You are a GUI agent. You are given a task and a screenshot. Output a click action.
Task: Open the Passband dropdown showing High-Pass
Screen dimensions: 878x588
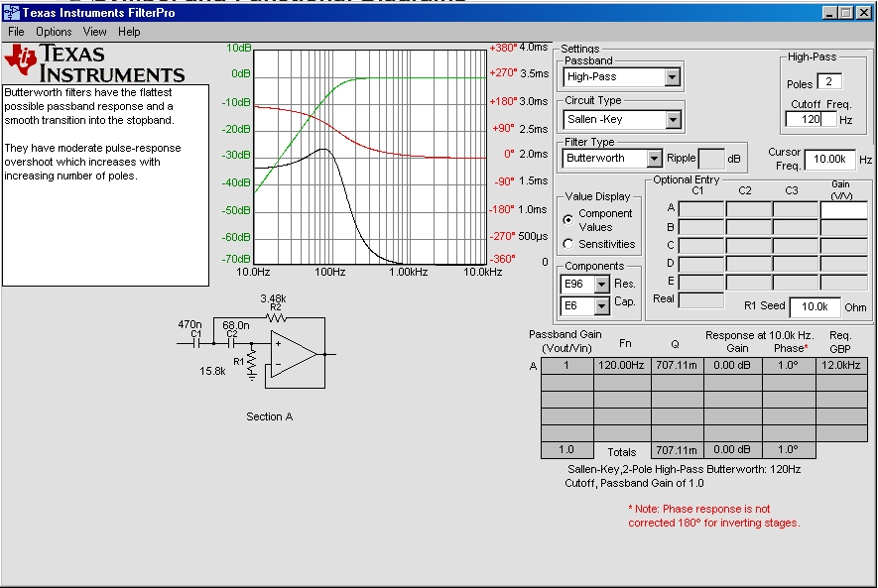tap(672, 77)
